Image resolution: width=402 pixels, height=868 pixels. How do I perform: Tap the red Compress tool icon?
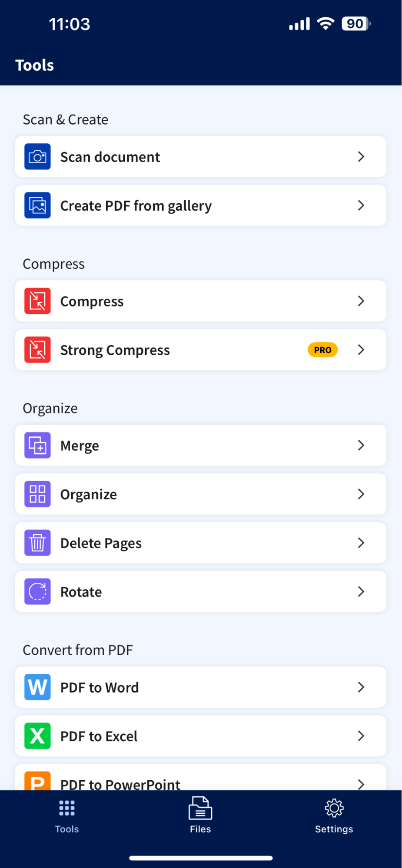[x=37, y=301]
